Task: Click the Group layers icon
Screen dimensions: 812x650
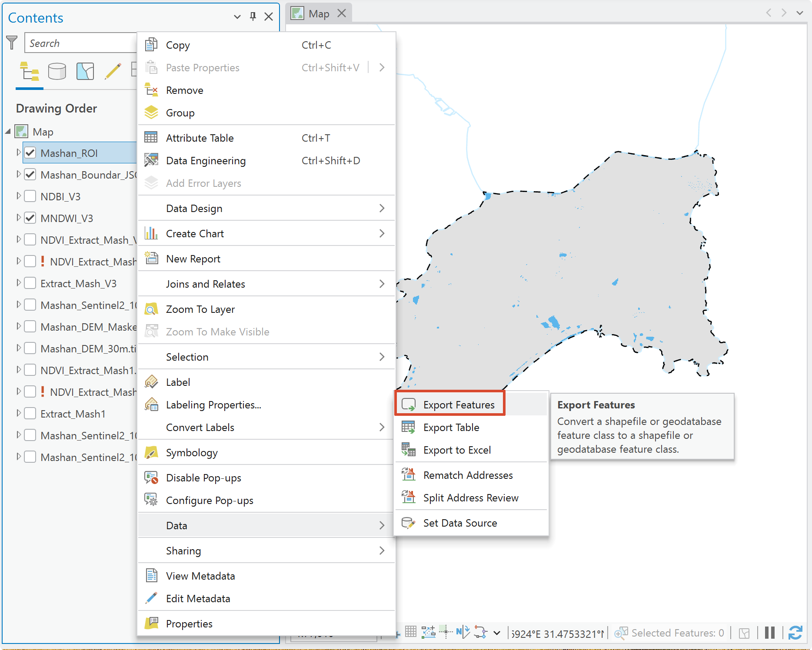Action: pyautogui.click(x=151, y=113)
